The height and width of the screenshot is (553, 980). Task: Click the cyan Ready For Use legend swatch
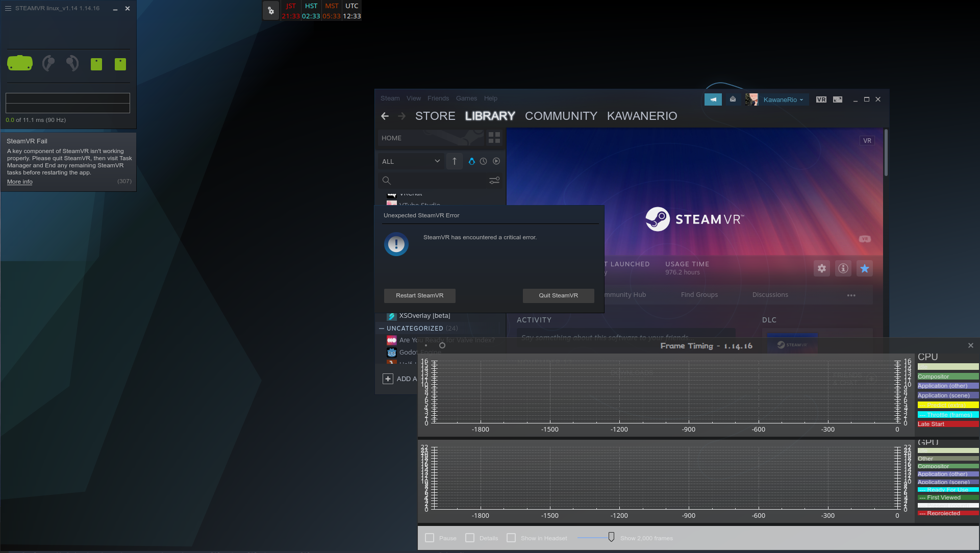pyautogui.click(x=948, y=490)
